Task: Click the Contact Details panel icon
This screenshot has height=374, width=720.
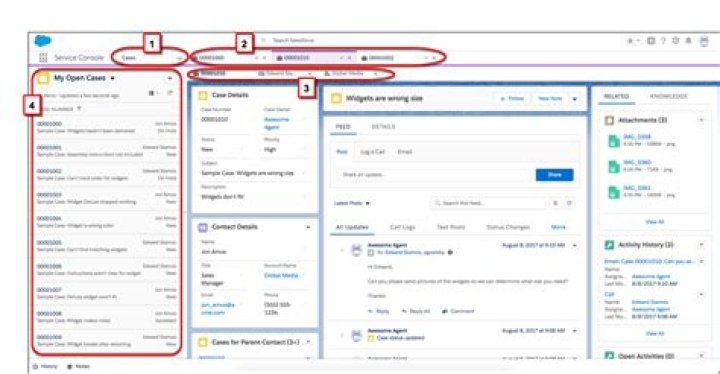Action: pos(202,227)
